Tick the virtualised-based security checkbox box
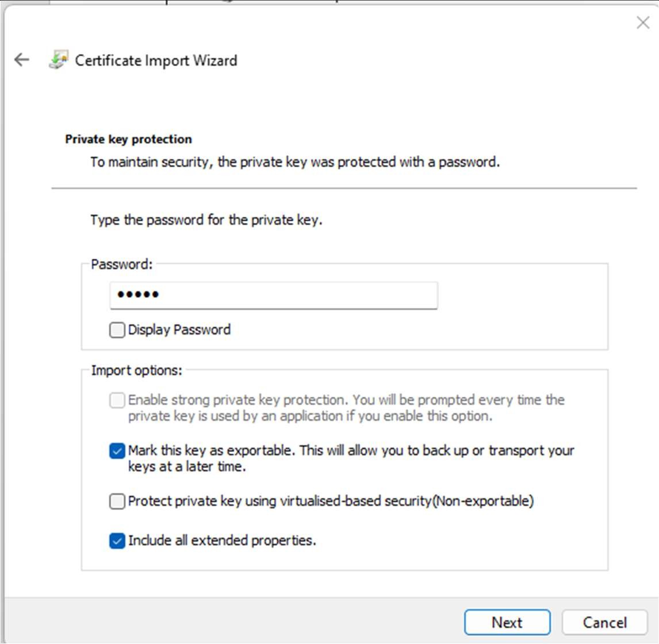659x644 pixels. click(x=117, y=501)
